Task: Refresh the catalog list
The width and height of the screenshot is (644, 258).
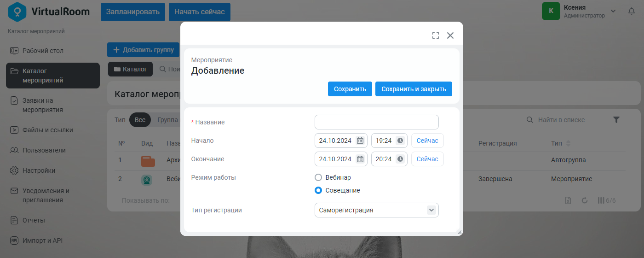Action: [585, 200]
